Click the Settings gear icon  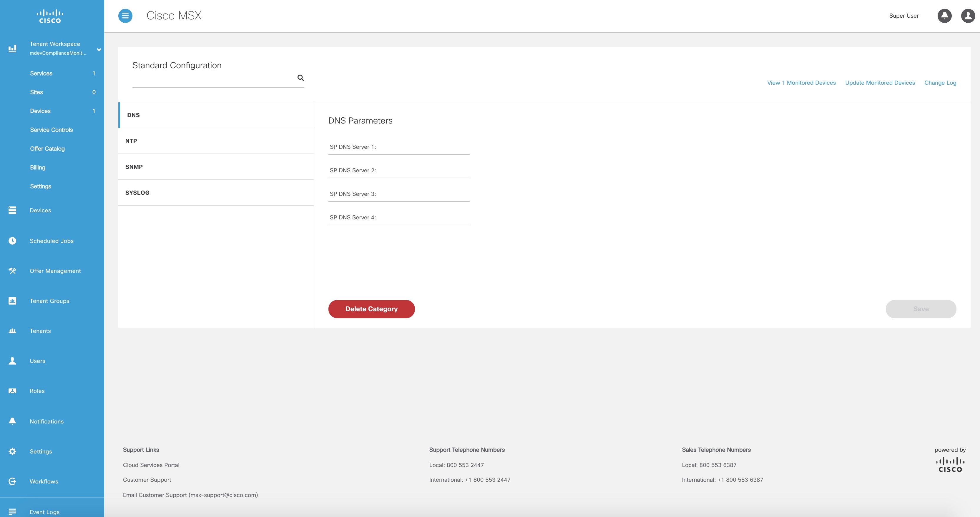[x=12, y=451]
